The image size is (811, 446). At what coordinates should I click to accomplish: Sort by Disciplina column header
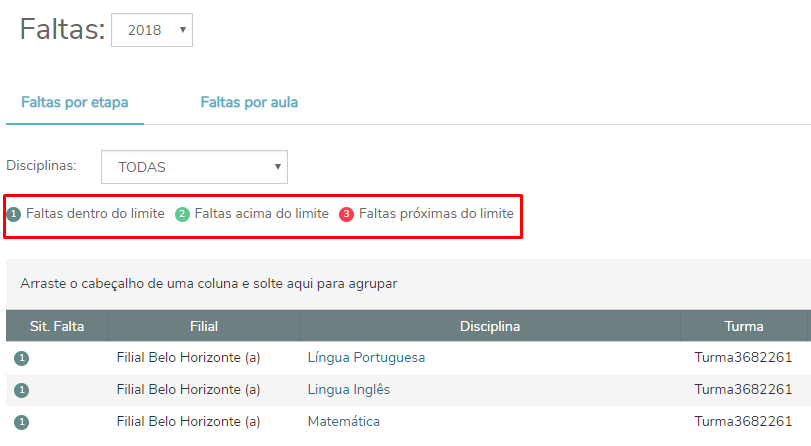coord(489,326)
